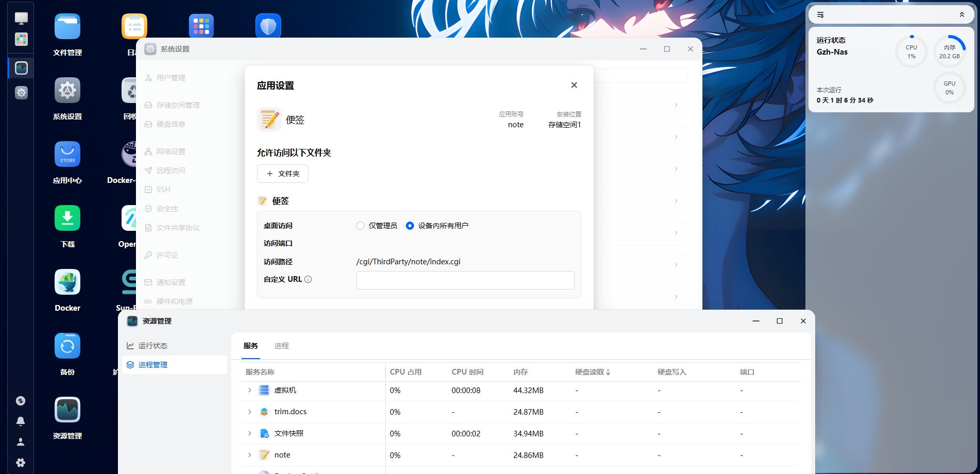Switch to the 进程 tab
The height and width of the screenshot is (474, 980).
[x=282, y=346]
